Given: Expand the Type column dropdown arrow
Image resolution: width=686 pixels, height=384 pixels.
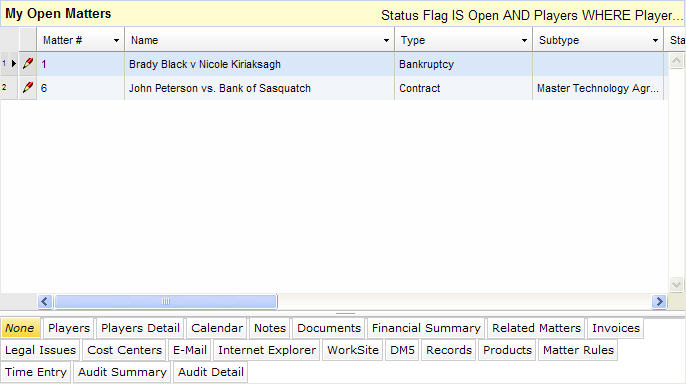Looking at the screenshot, I should click(524, 41).
